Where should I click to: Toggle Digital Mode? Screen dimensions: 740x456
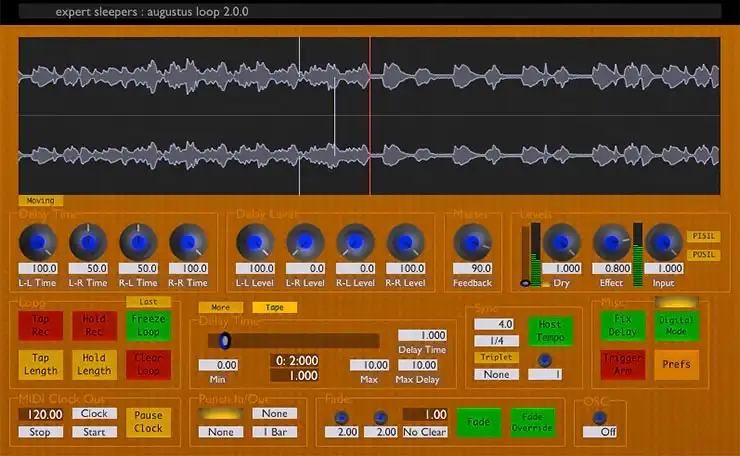tap(676, 325)
